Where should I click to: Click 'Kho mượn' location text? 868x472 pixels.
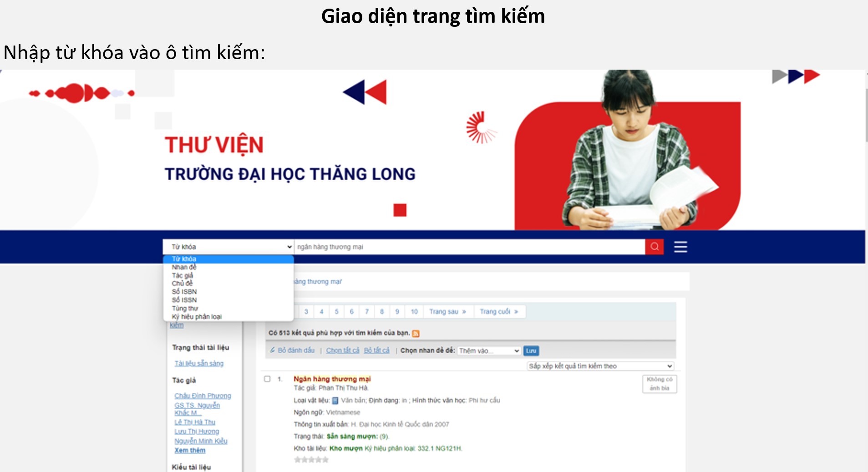tap(346, 448)
